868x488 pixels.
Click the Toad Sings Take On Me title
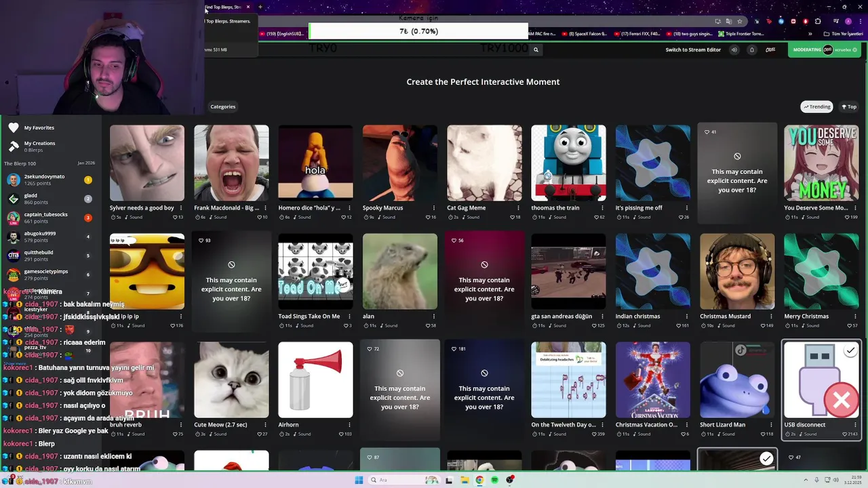[309, 317]
